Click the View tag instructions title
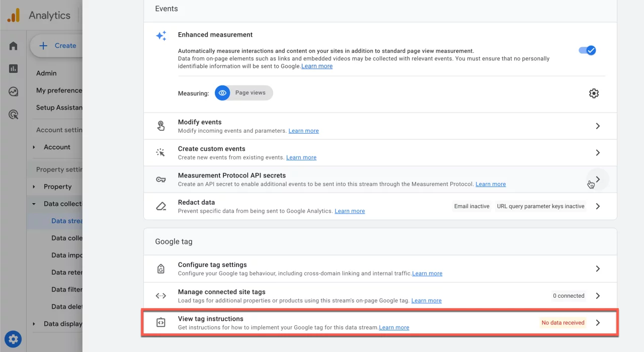Viewport: 644px width, 352px height. click(211, 319)
